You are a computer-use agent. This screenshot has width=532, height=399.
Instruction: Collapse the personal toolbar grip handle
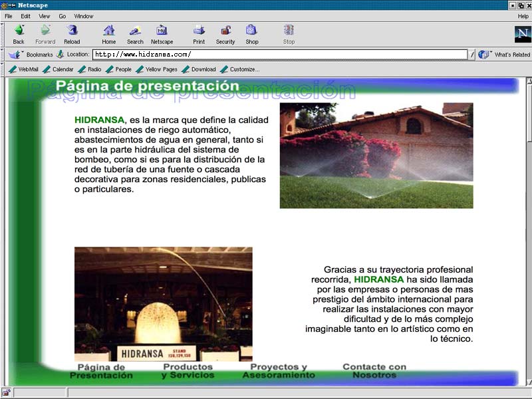tap(3, 69)
